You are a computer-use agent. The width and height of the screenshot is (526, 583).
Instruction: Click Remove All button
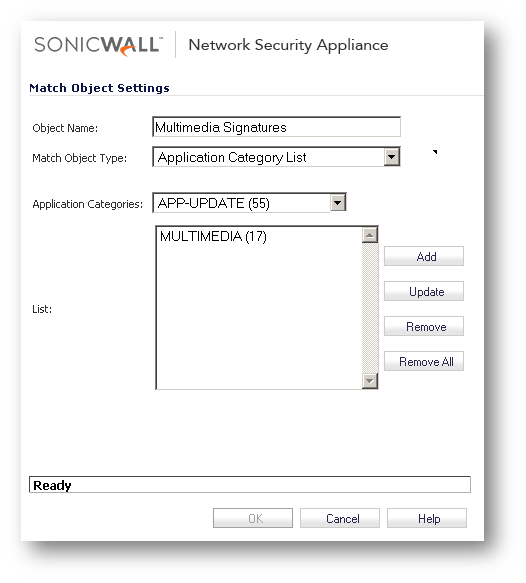coord(424,361)
